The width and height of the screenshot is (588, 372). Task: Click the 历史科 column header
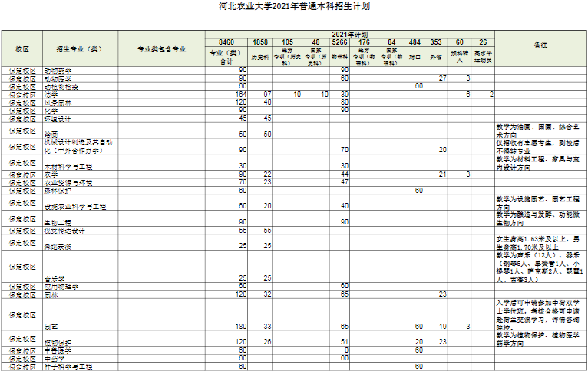pos(260,56)
